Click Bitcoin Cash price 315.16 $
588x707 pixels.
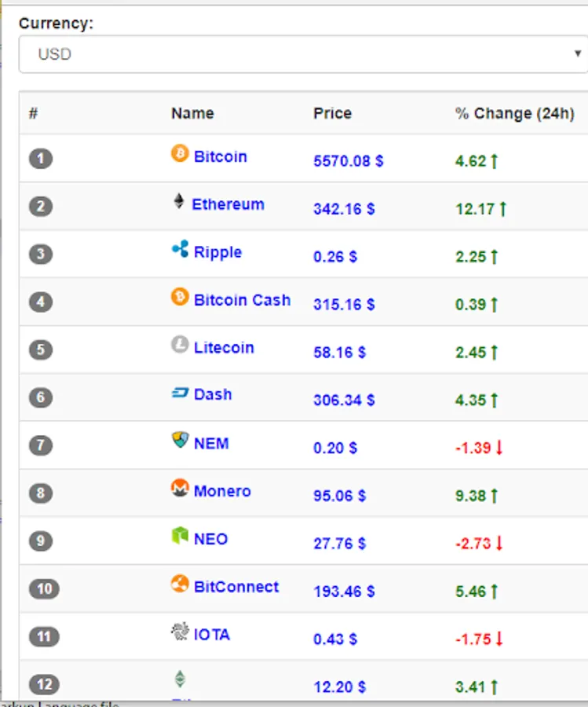point(344,304)
